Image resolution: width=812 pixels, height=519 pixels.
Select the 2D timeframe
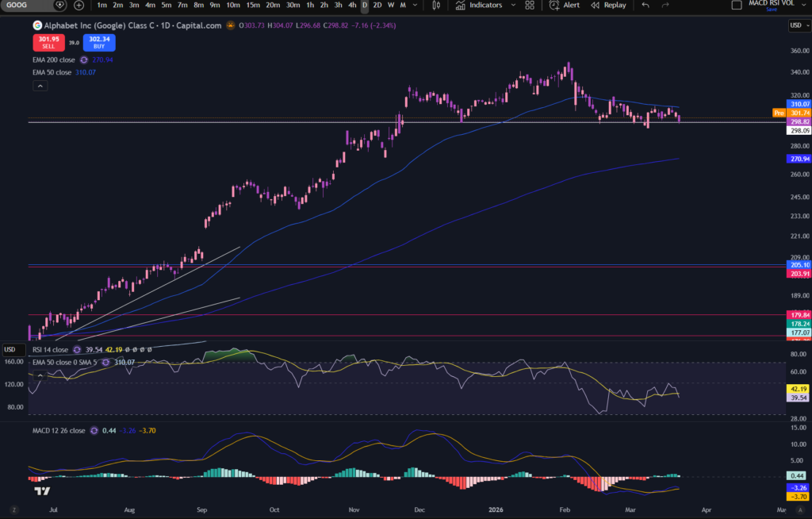tap(377, 6)
